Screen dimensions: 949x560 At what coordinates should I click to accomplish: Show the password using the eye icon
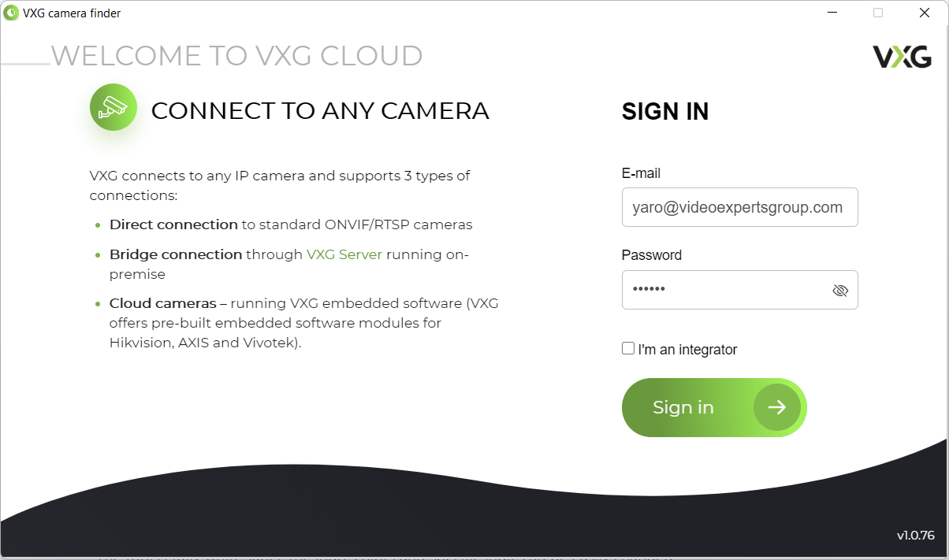840,291
